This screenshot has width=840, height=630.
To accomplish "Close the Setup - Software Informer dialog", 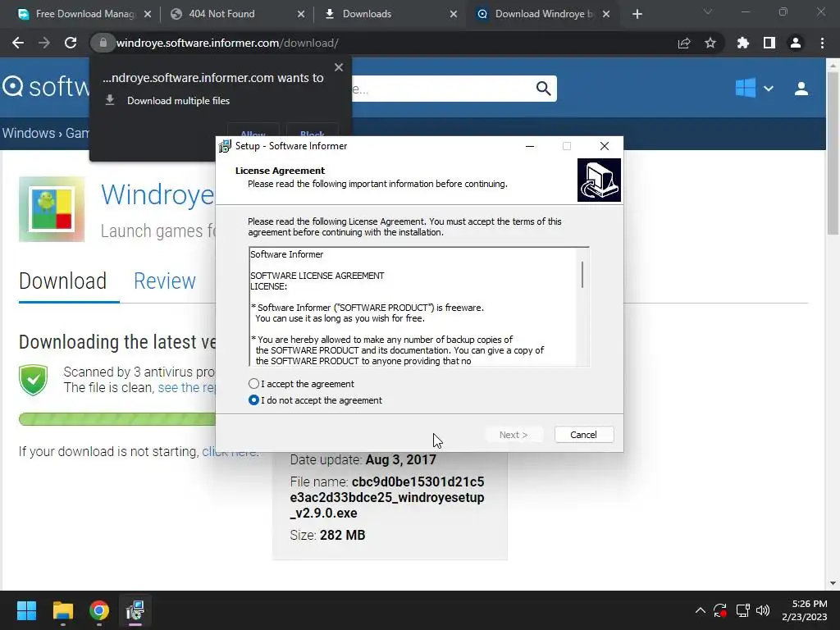I will click(605, 146).
